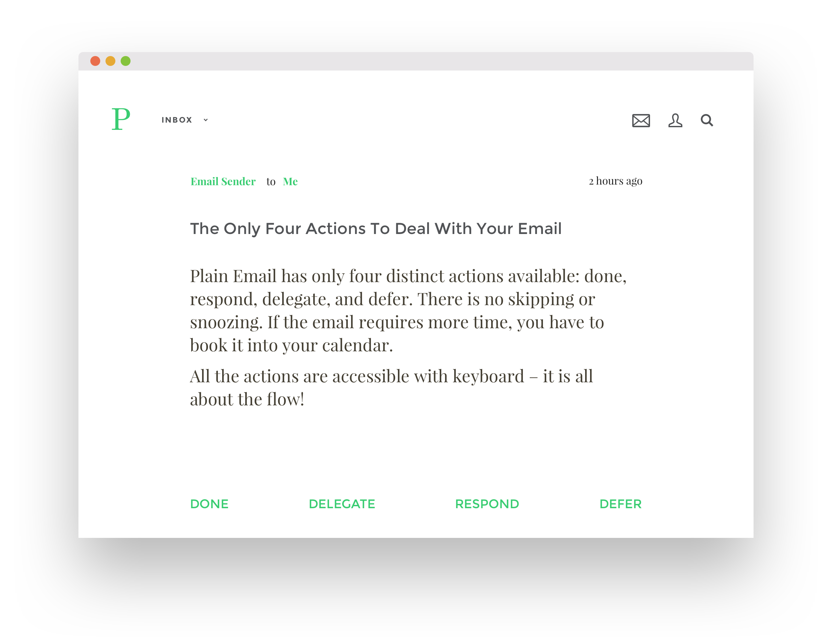
Task: Maximize window using green button
Action: coord(126,61)
